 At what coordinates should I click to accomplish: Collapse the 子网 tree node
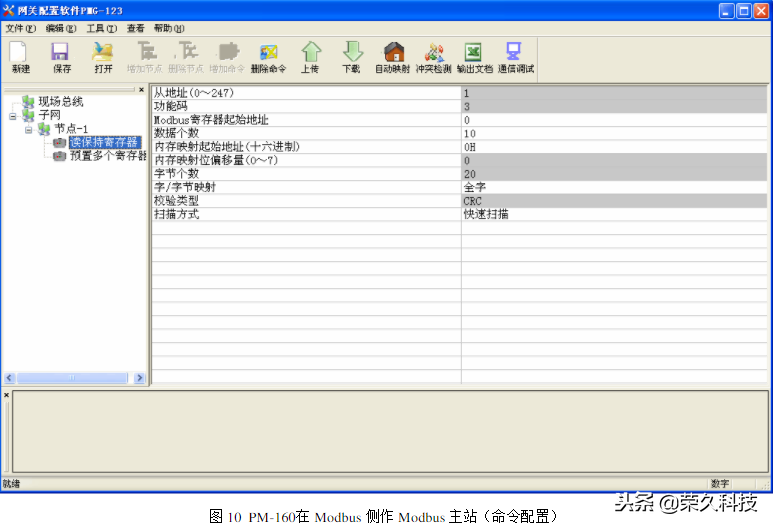point(13,115)
